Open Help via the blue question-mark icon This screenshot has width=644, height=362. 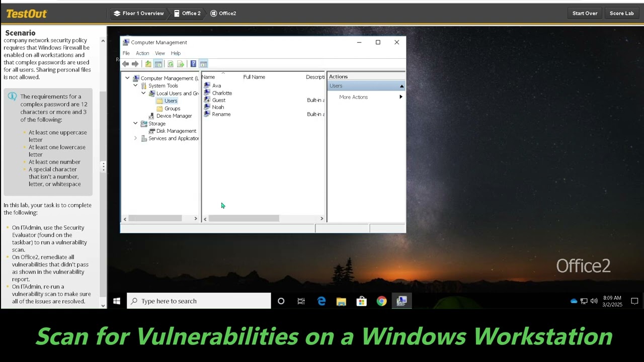193,64
